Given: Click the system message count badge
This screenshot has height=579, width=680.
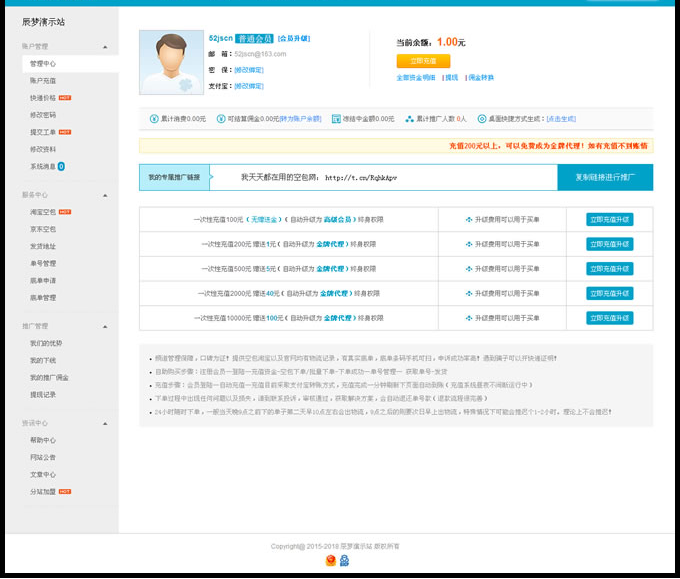Looking at the screenshot, I should coord(61,166).
